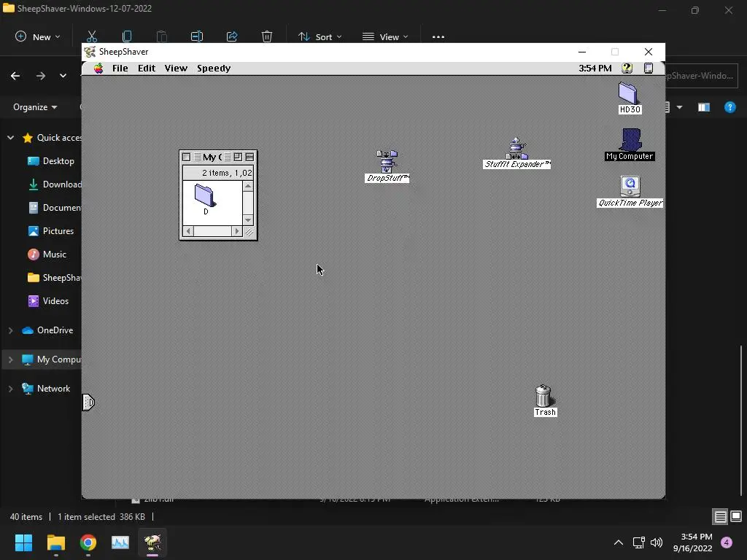The image size is (747, 560).
Task: Open the File menu in Mac menu bar
Action: [x=120, y=68]
